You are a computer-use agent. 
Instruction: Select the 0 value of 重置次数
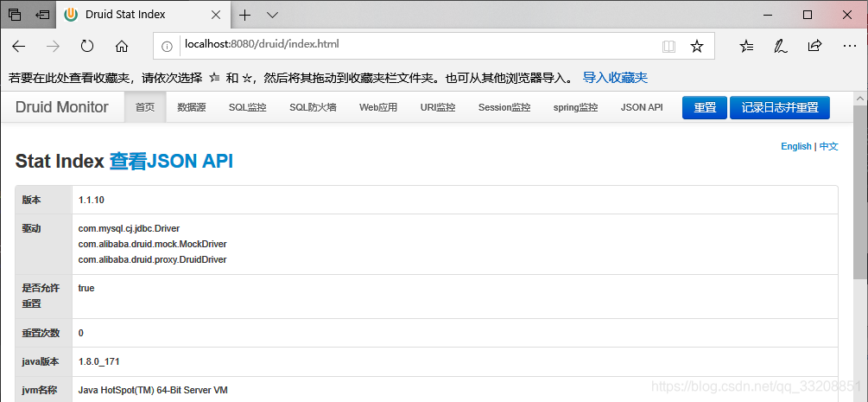(81, 333)
